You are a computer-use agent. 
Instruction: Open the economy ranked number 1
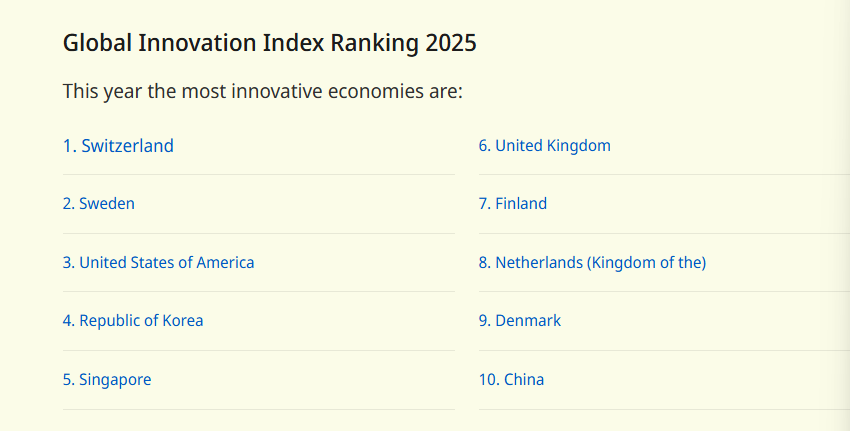(118, 146)
